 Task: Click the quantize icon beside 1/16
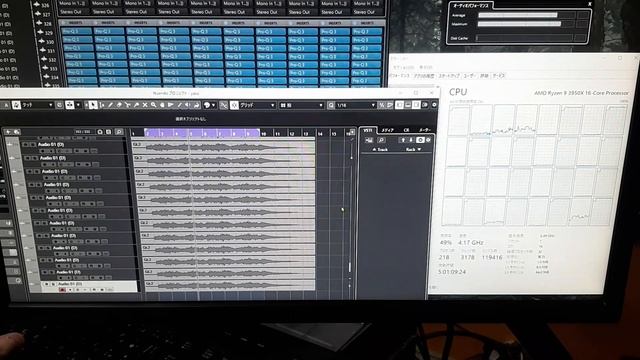click(331, 105)
